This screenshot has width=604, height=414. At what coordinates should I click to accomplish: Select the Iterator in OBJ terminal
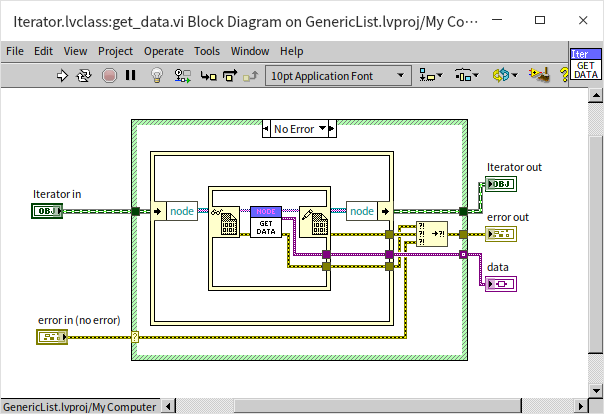46,211
